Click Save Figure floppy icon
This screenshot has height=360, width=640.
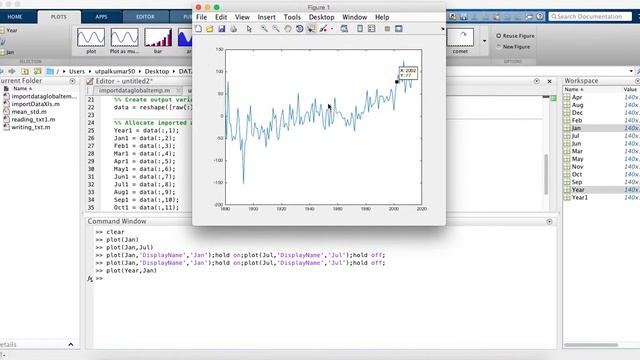coord(222,29)
